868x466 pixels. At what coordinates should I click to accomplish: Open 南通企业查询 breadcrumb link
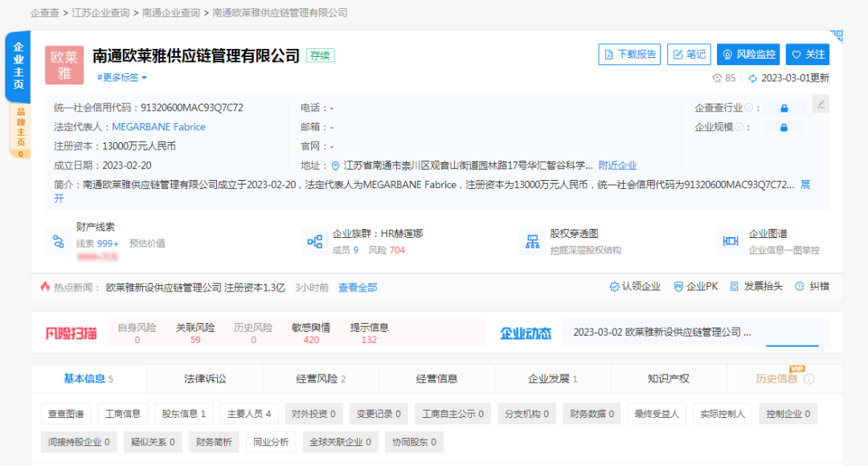tap(171, 13)
